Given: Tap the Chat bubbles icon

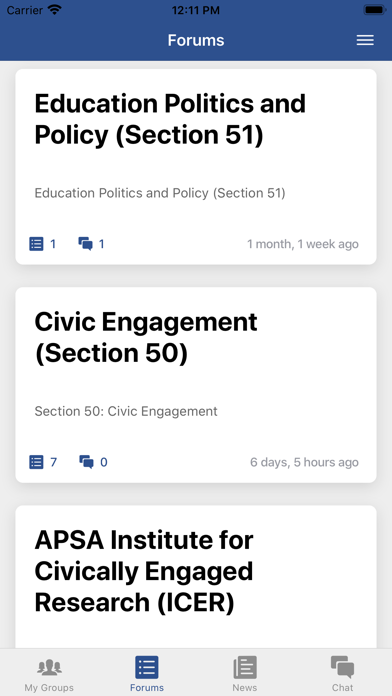Looking at the screenshot, I should [x=343, y=667].
